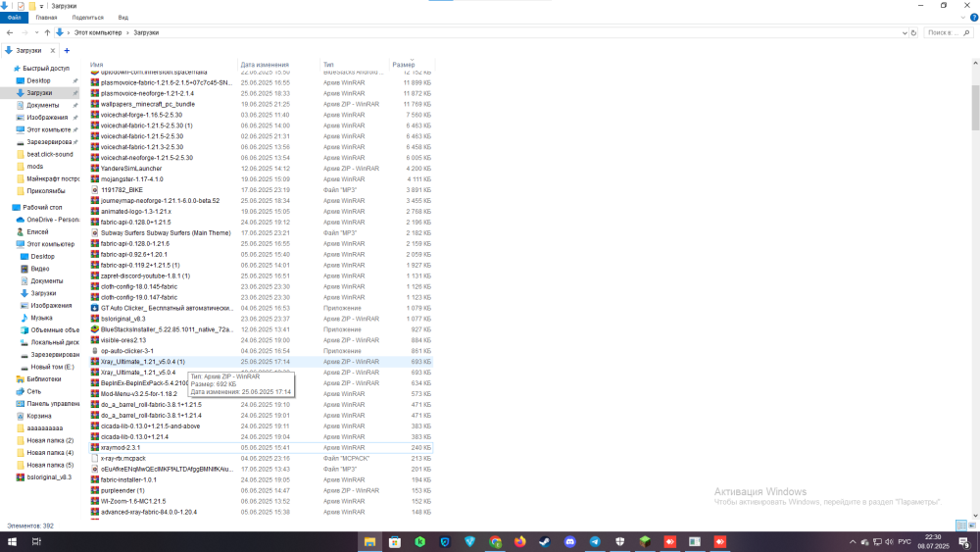Open Task View on the taskbar

(x=36, y=542)
